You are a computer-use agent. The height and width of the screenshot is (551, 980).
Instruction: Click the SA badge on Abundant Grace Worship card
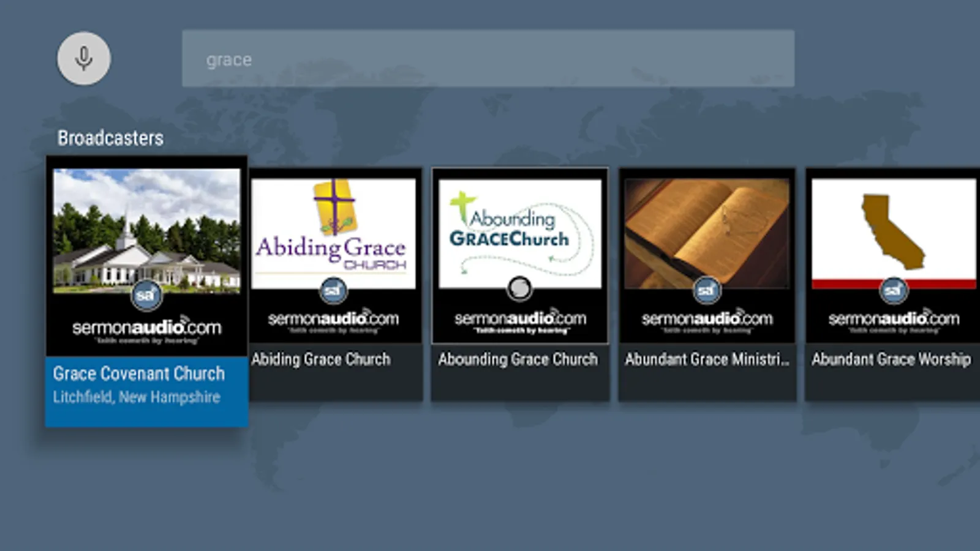click(893, 290)
